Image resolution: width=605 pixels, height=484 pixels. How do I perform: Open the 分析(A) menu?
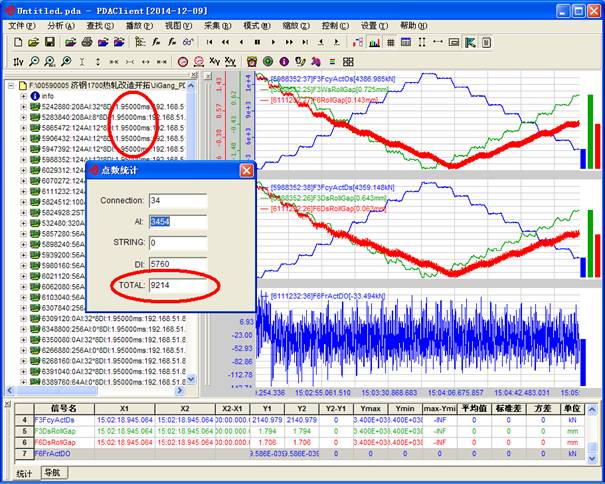60,25
